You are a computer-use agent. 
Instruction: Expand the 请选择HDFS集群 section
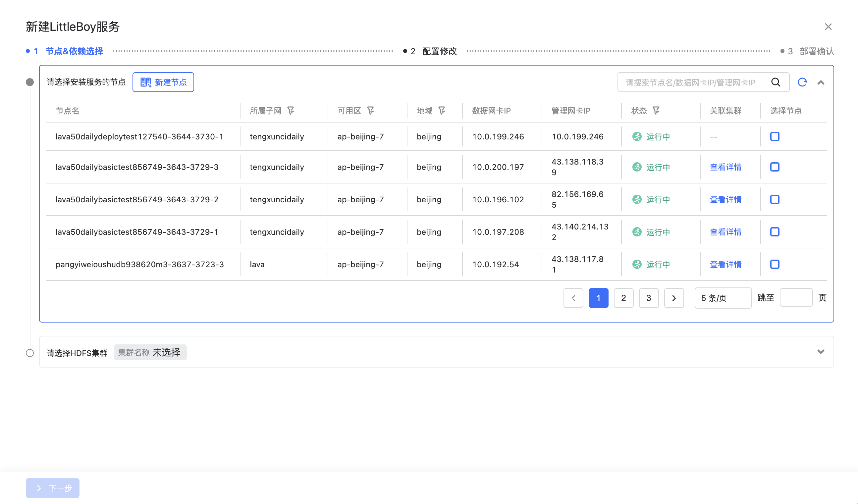[821, 352]
